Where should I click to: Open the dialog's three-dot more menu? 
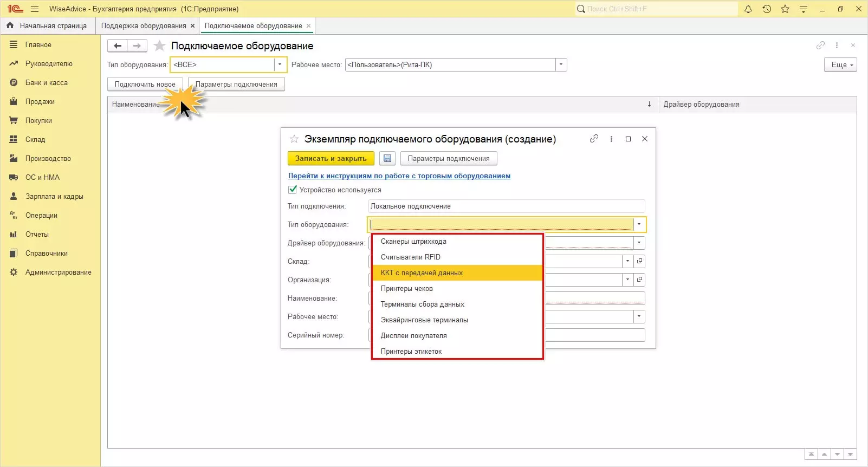(x=611, y=139)
